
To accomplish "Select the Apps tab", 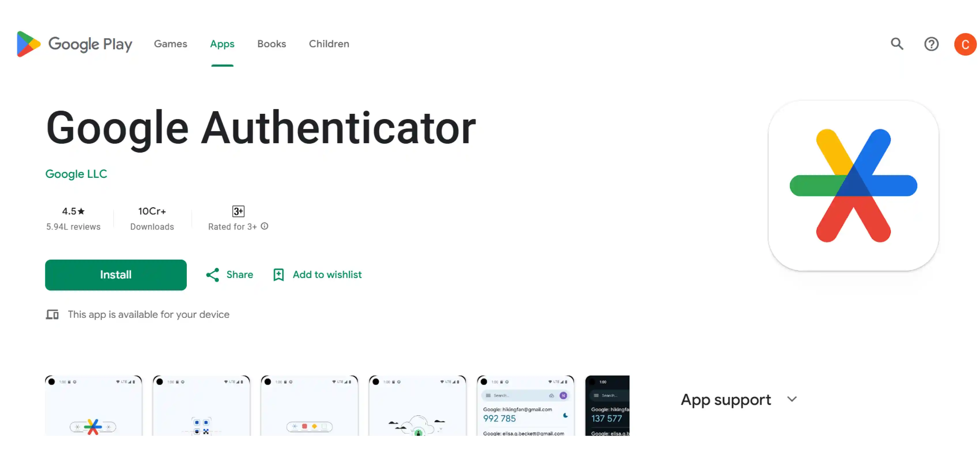I will (222, 44).
